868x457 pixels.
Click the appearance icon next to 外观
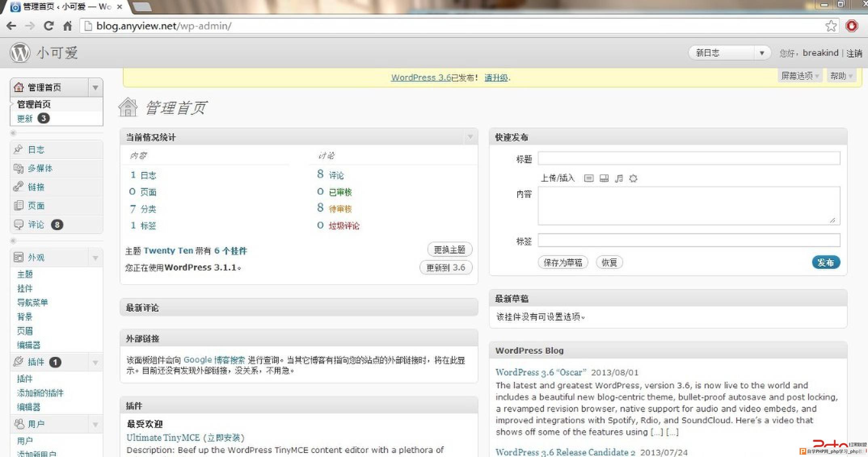(x=18, y=257)
